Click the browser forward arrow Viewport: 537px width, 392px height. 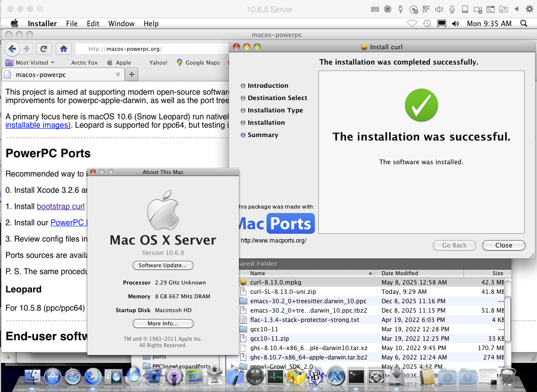click(27, 49)
